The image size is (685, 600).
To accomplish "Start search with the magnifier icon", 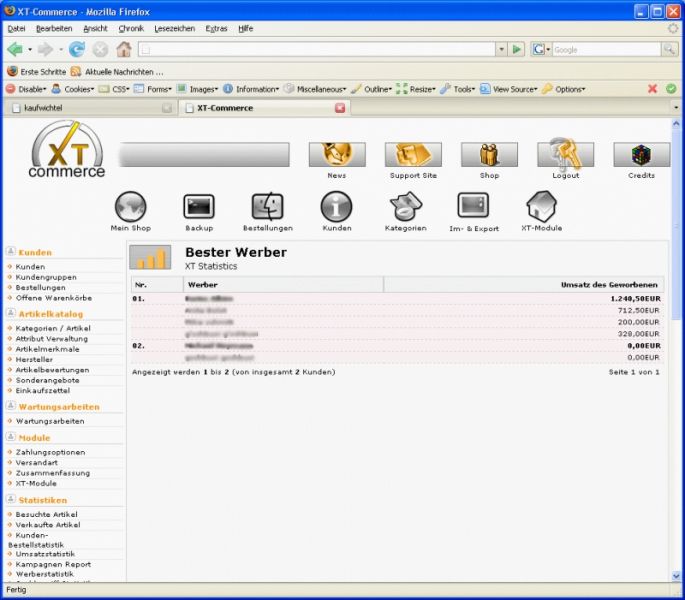I will coord(669,49).
